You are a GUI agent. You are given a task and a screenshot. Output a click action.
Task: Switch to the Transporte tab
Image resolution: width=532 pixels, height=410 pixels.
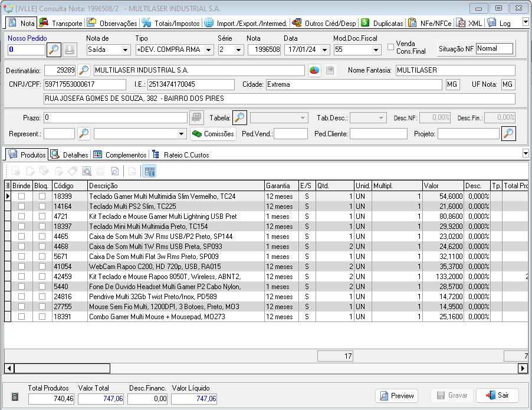(x=61, y=23)
